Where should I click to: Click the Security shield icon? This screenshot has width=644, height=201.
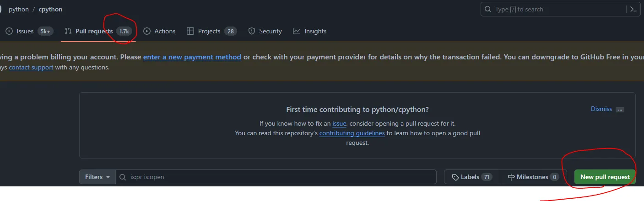point(252,31)
